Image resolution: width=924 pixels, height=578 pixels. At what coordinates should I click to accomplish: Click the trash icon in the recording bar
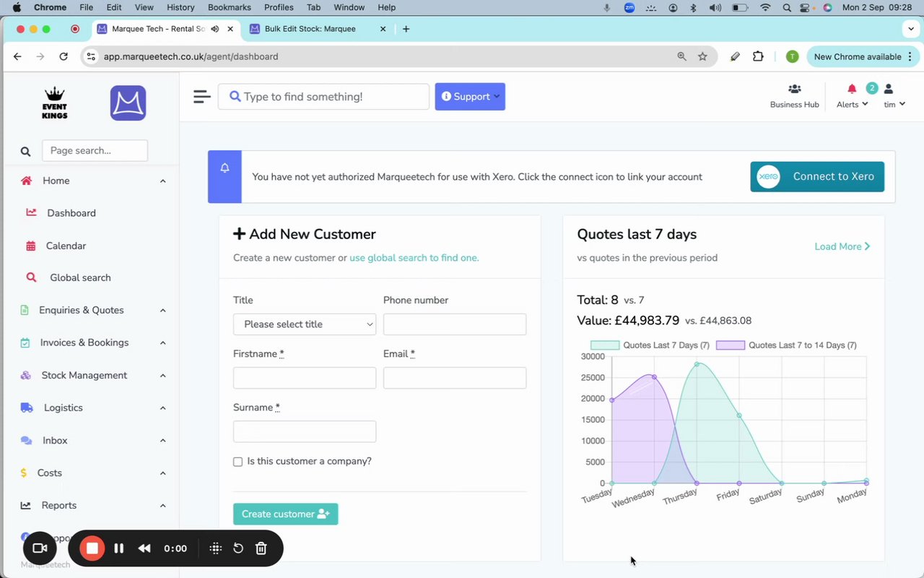[261, 548]
